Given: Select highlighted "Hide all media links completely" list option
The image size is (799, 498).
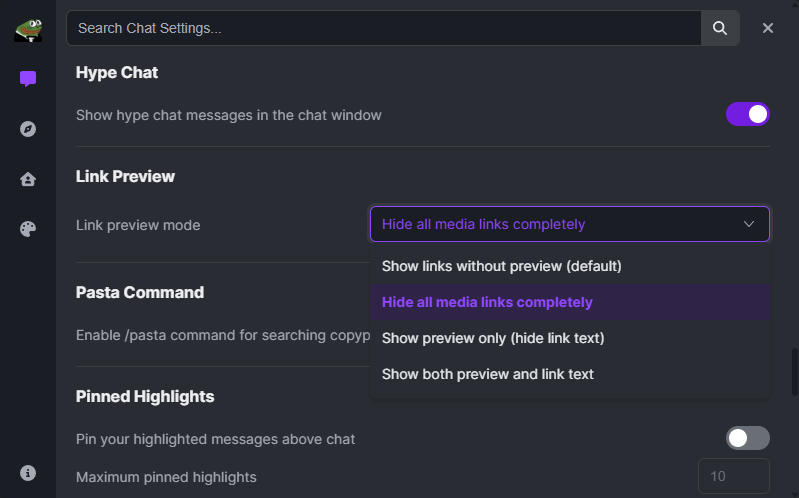Looking at the screenshot, I should (487, 302).
